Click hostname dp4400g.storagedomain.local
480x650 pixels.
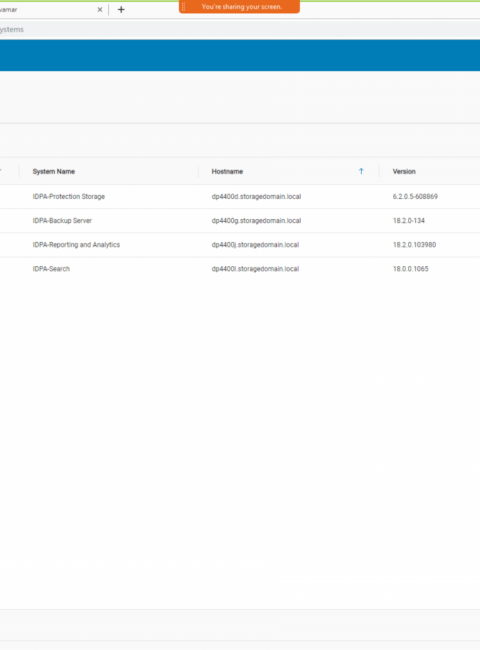click(256, 221)
